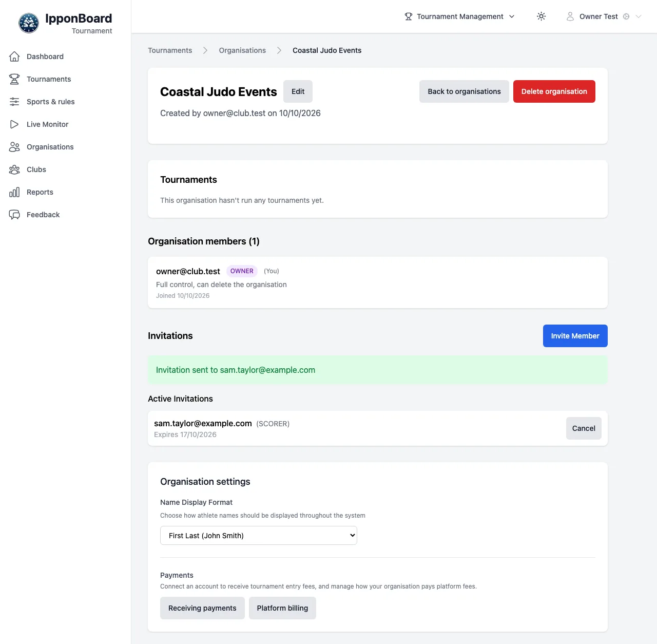Click the Tournaments trophy icon in sidebar

click(x=14, y=79)
